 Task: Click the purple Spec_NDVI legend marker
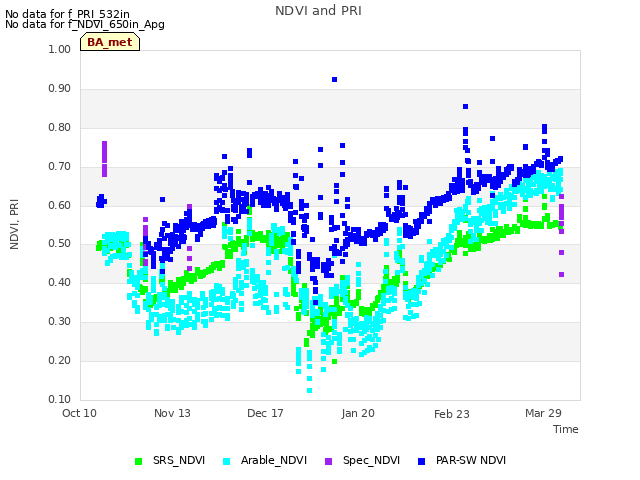[x=328, y=461]
